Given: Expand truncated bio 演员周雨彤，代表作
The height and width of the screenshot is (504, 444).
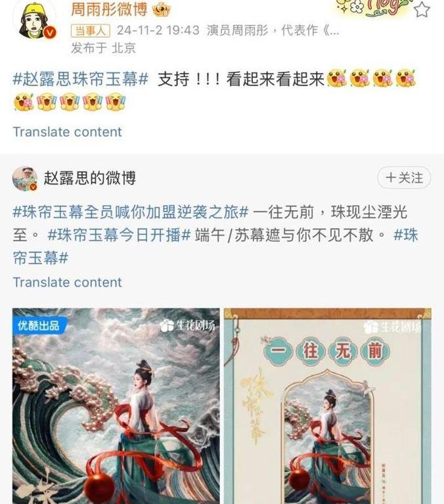Looking at the screenshot, I should [273, 30].
